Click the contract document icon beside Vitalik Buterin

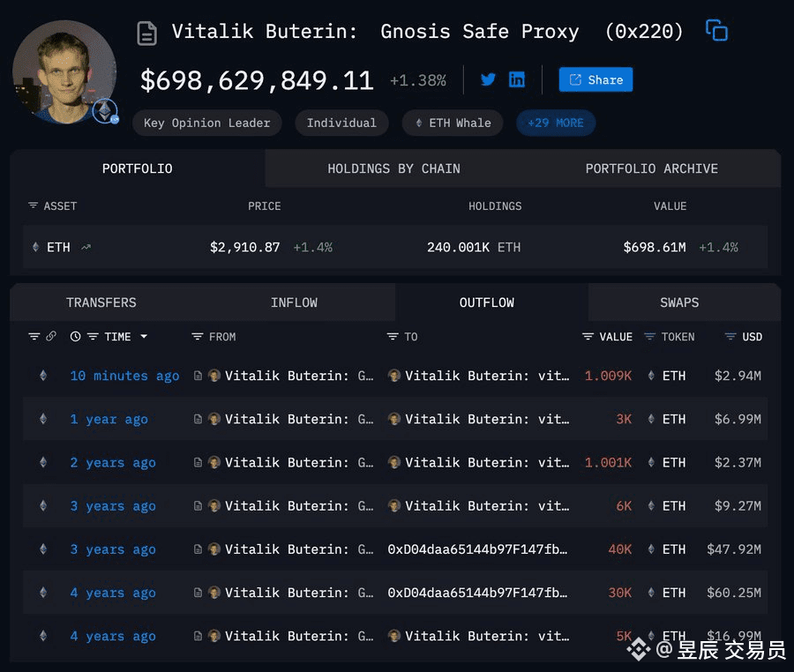146,34
